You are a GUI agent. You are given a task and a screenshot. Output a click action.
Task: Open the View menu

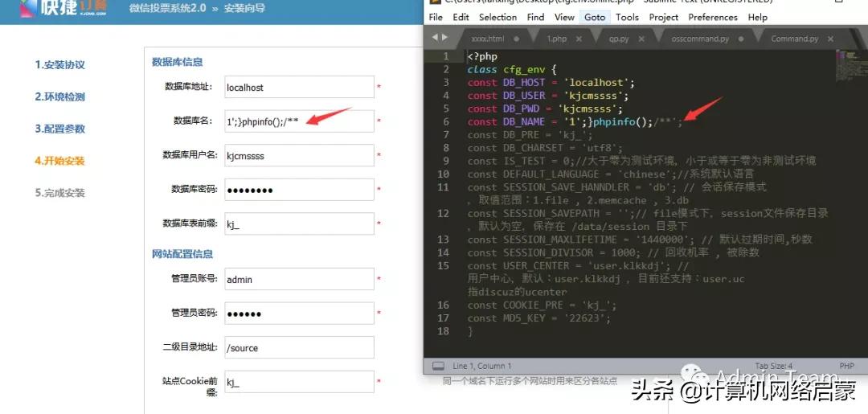click(x=564, y=17)
